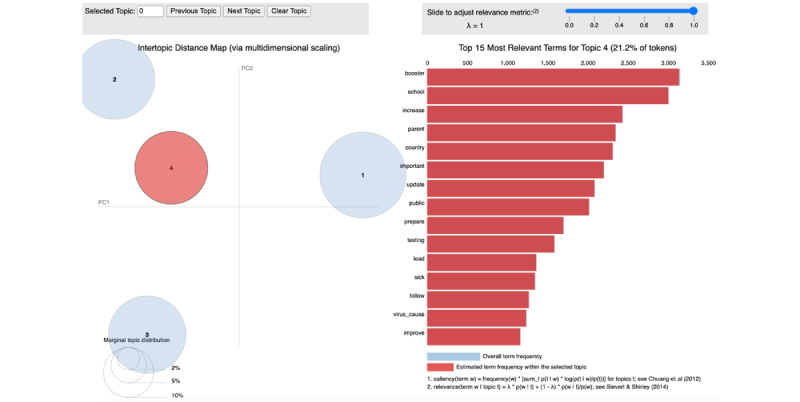Click the Clear Topic button
800x402 pixels.
tap(289, 12)
